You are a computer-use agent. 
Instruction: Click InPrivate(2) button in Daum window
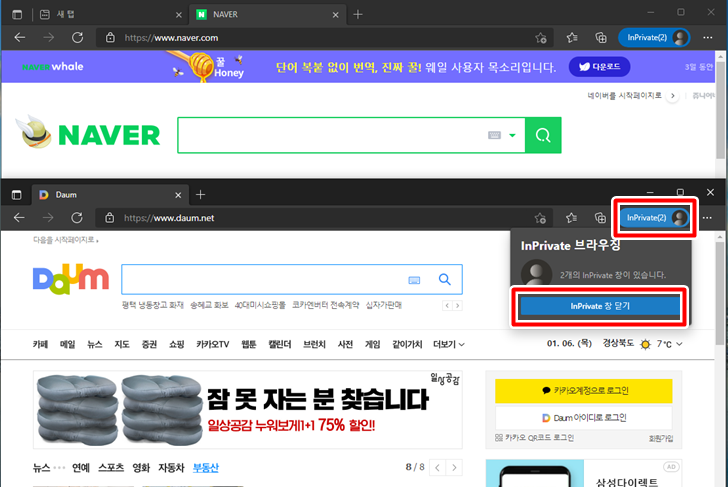(x=654, y=218)
